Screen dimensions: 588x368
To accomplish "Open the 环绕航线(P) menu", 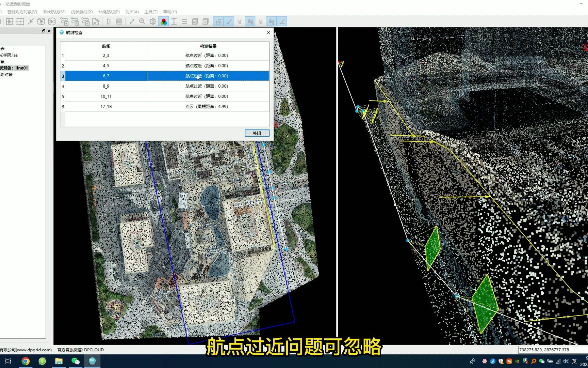I will pyautogui.click(x=109, y=12).
